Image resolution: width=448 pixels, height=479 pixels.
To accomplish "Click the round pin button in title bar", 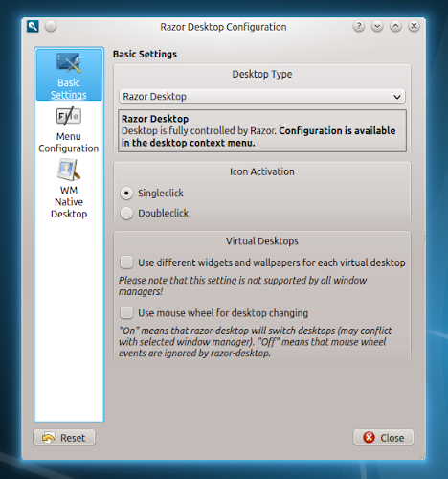I will [x=51, y=26].
